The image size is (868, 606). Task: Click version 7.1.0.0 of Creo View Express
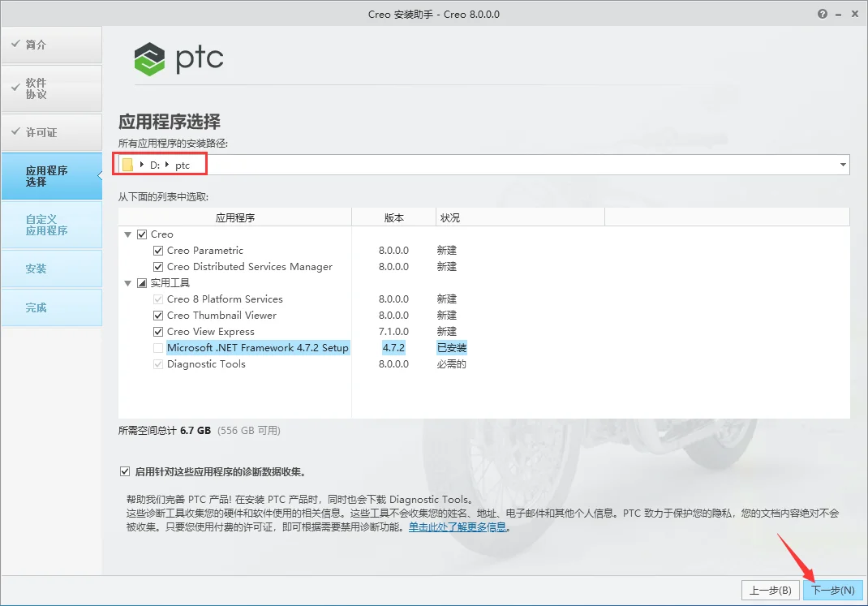393,332
